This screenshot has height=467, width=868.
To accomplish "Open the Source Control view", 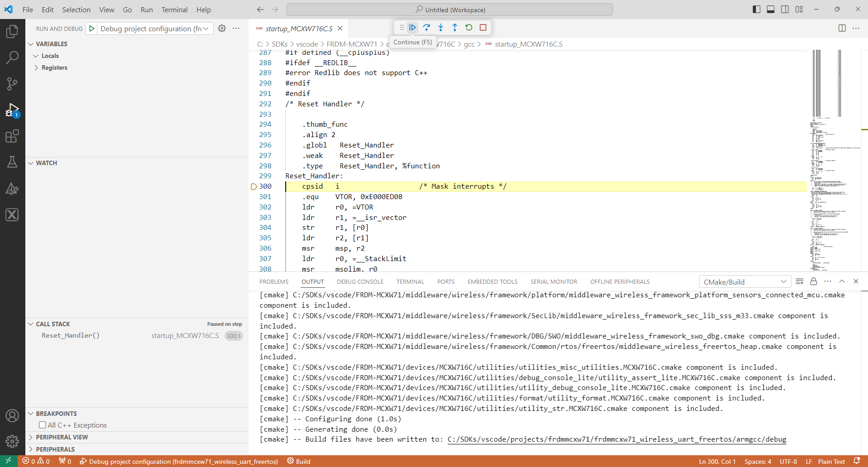I will (12, 84).
